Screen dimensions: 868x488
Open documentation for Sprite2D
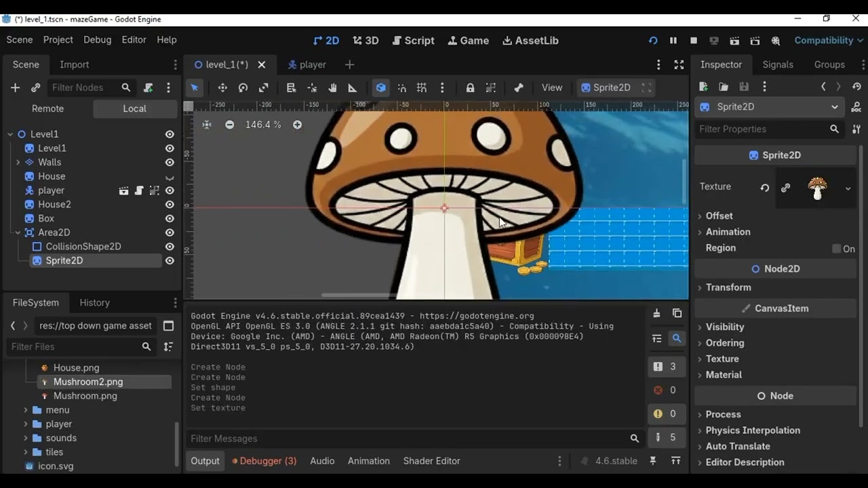pyautogui.click(x=856, y=107)
